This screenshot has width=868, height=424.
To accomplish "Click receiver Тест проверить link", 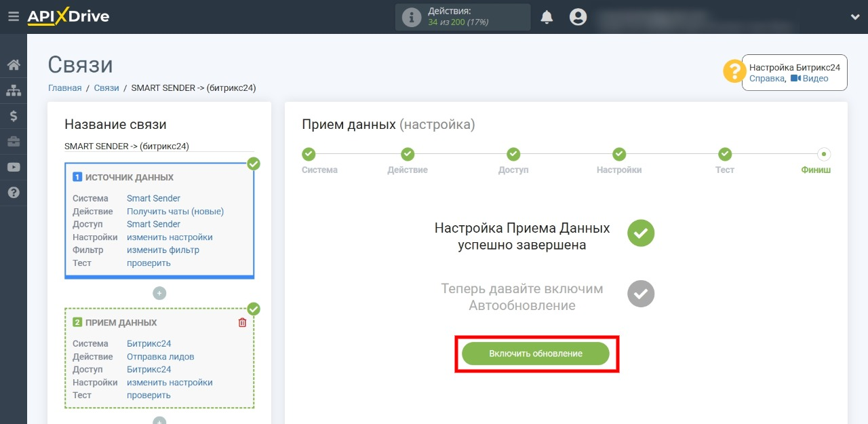I will tap(149, 396).
